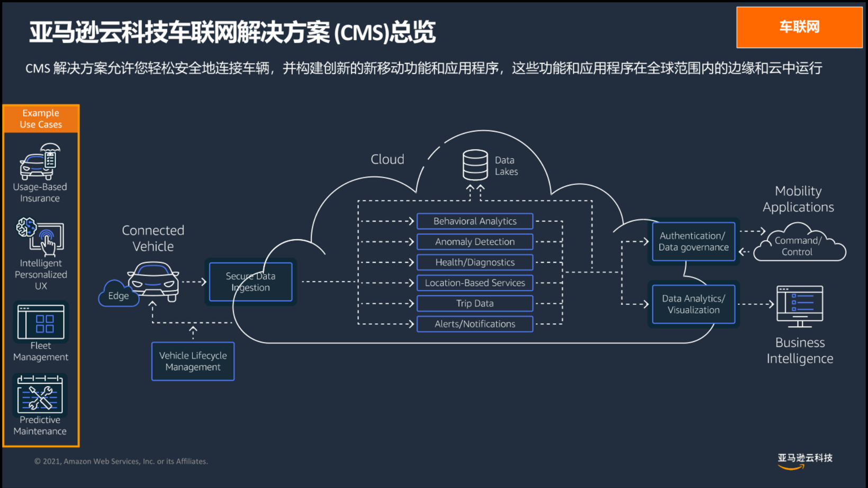Click the Location-Based Services box
The height and width of the screenshot is (488, 868).
[x=475, y=283]
